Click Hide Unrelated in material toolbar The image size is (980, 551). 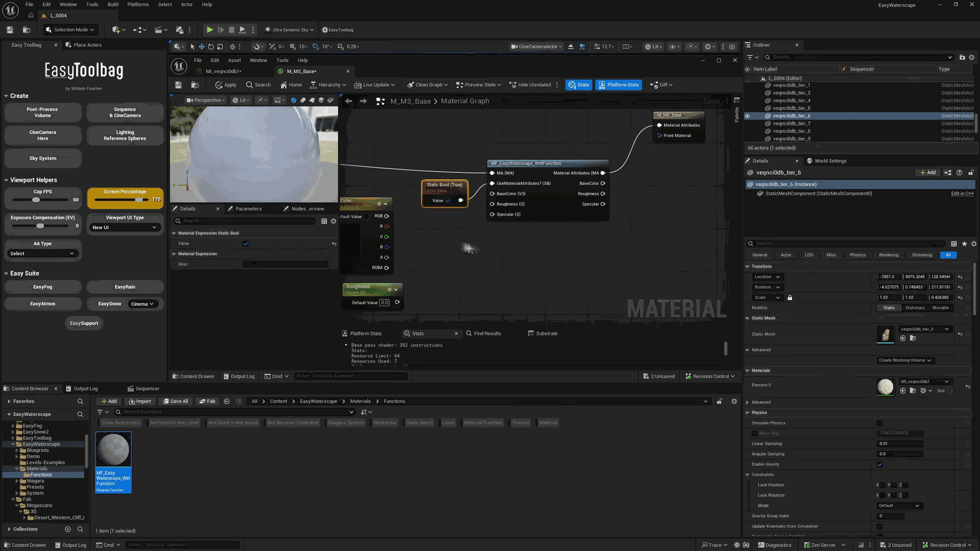pos(530,85)
